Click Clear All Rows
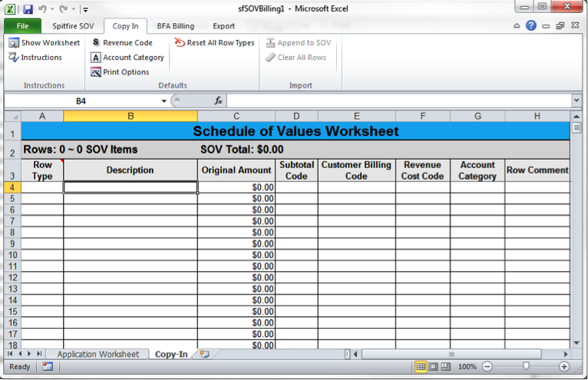This screenshot has width=588, height=380. 296,58
